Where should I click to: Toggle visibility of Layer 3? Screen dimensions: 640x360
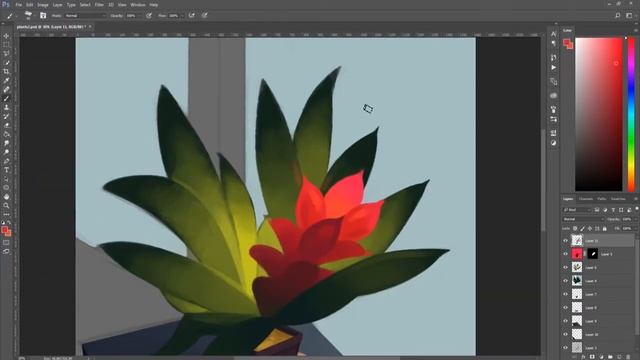(x=566, y=348)
